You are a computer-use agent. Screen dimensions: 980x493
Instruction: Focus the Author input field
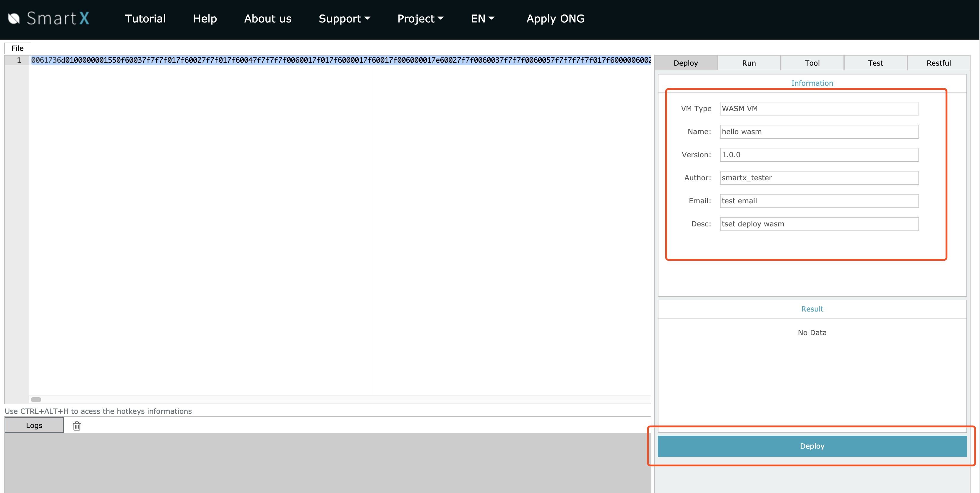(x=819, y=178)
